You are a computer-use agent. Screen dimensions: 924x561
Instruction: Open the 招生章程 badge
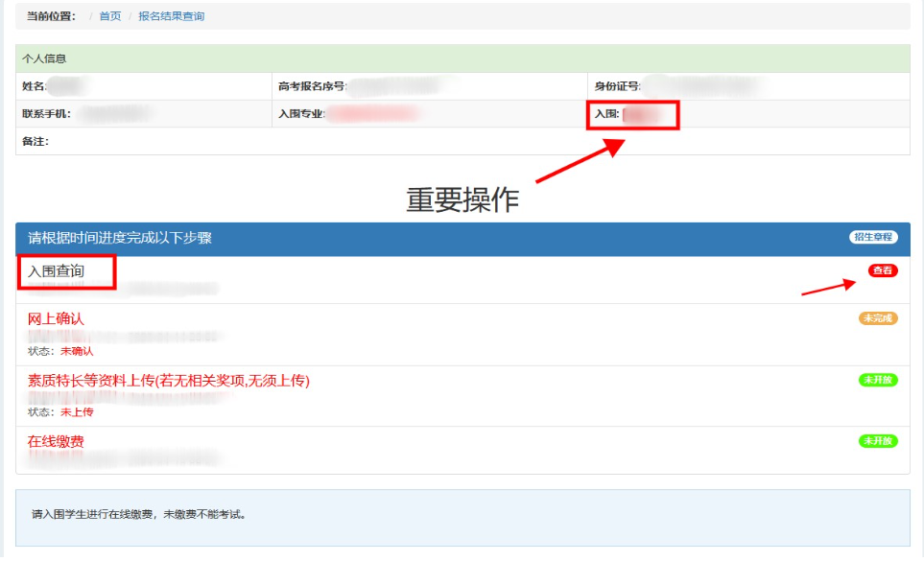pyautogui.click(x=873, y=237)
